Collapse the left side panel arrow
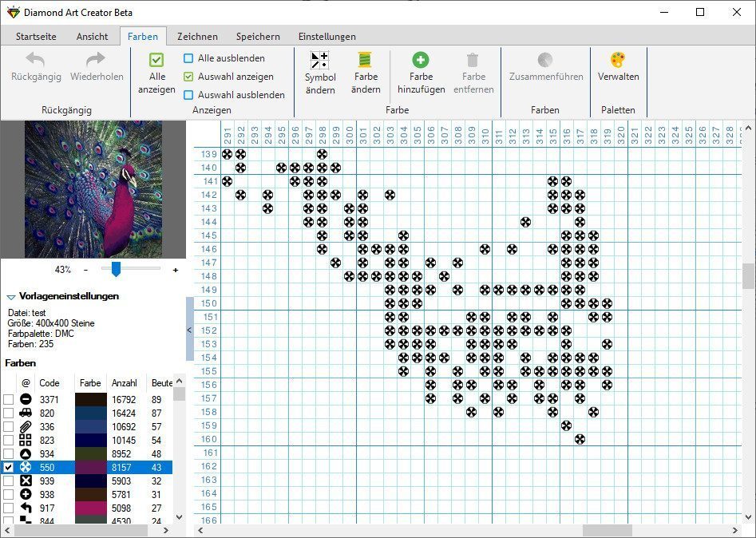Screen dimensions: 756x538 189,330
